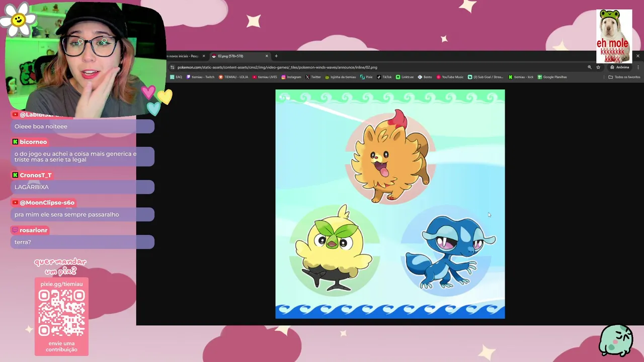This screenshot has height=362, width=644.
Task: Open the browser three-dot menu
Action: pos(638,67)
